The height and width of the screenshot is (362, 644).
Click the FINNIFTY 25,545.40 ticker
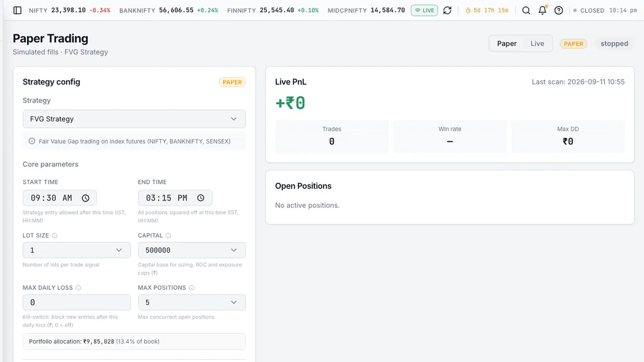coord(273,11)
